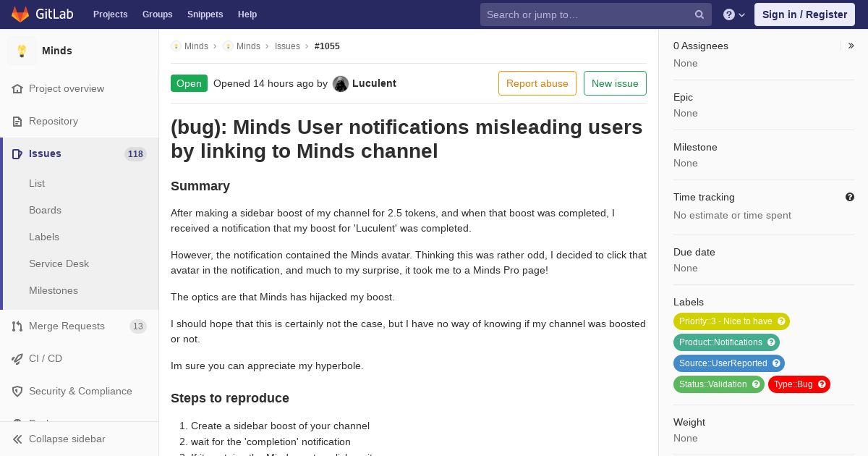
Task: Click the Merge Requests sidebar link
Action: coord(67,326)
